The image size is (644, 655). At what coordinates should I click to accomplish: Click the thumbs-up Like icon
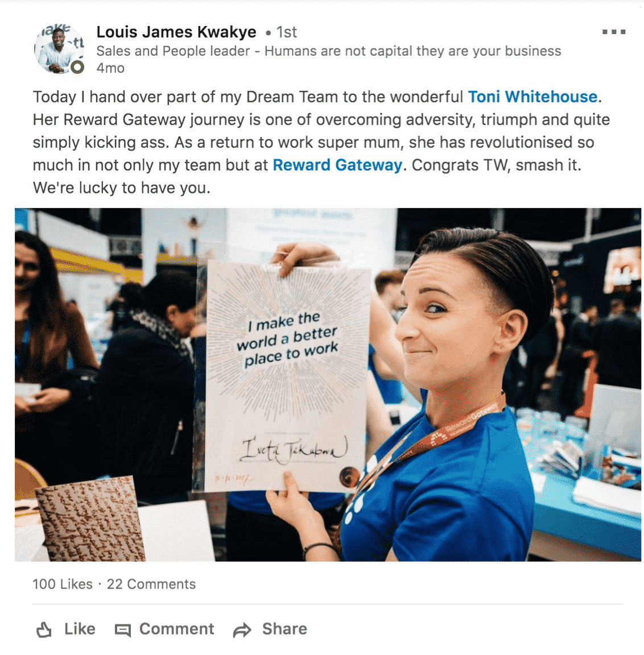[44, 629]
